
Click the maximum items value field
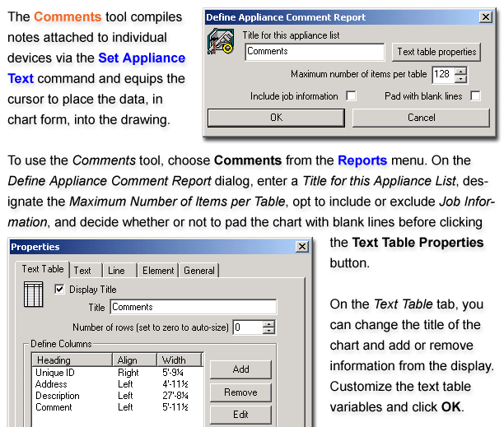click(x=443, y=75)
